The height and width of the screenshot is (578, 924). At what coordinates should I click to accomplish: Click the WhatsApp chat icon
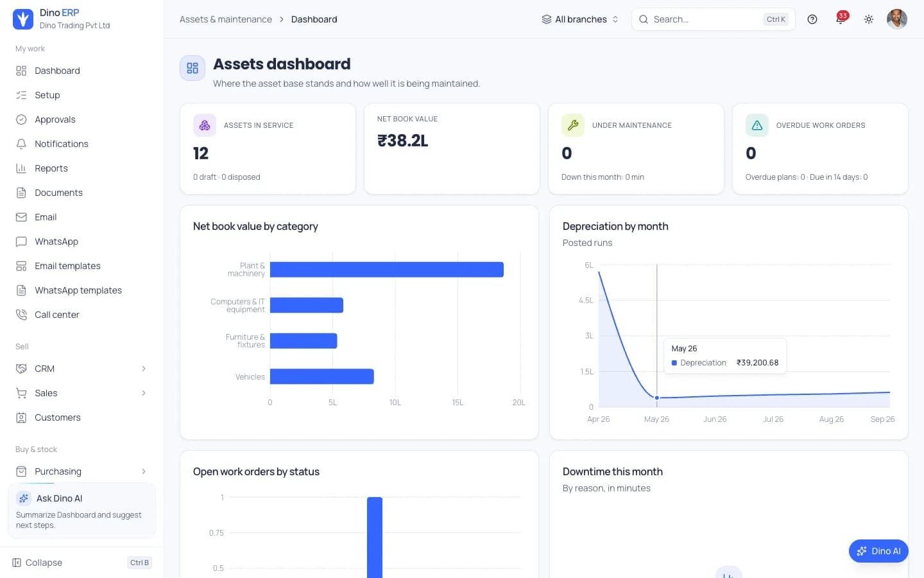tap(21, 241)
